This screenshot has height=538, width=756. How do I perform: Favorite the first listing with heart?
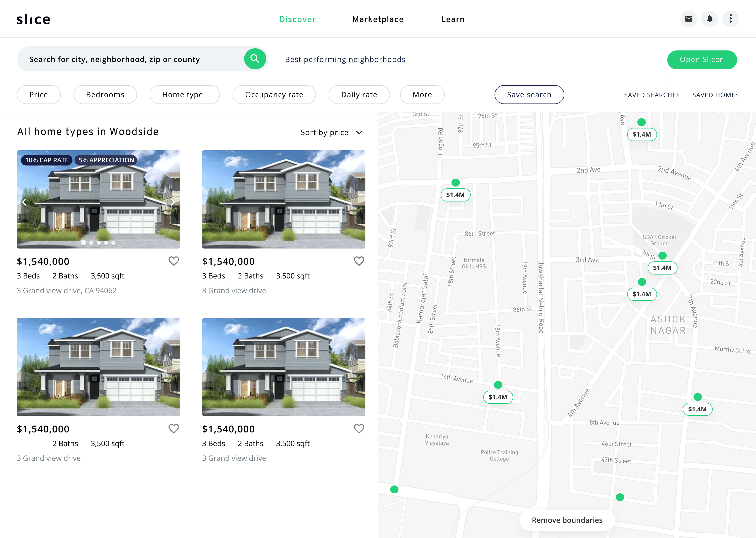click(x=174, y=261)
